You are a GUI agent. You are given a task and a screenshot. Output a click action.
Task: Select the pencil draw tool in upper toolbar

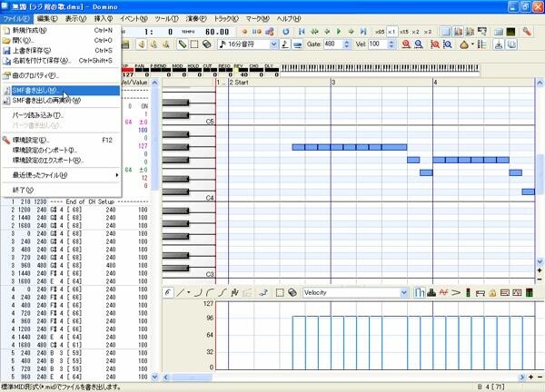pos(182,44)
